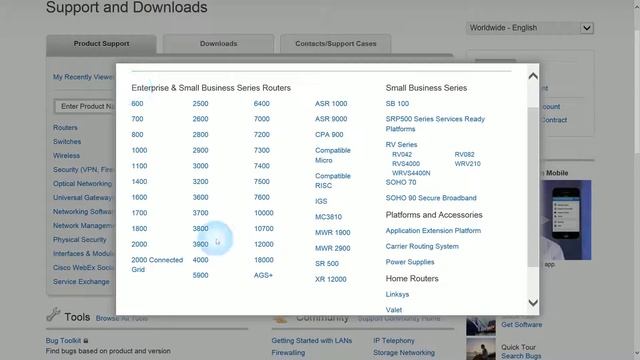
Task: Choose the 2500 series router
Action: coord(200,104)
